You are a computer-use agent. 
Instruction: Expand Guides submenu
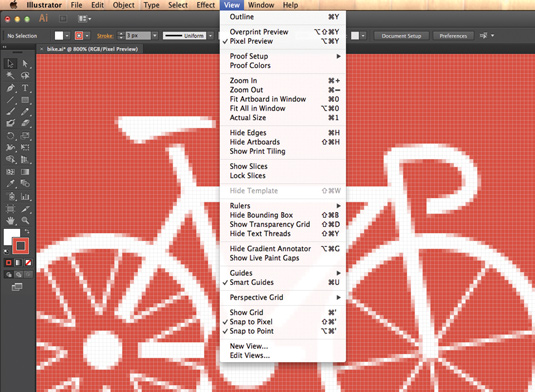[283, 273]
